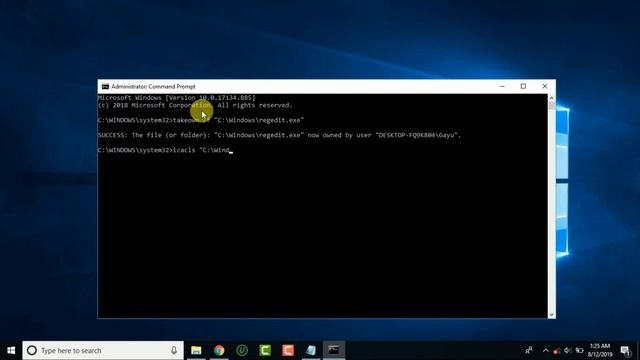Open the green Camtasia taskbar icon
640x360 pixels.
click(x=265, y=350)
